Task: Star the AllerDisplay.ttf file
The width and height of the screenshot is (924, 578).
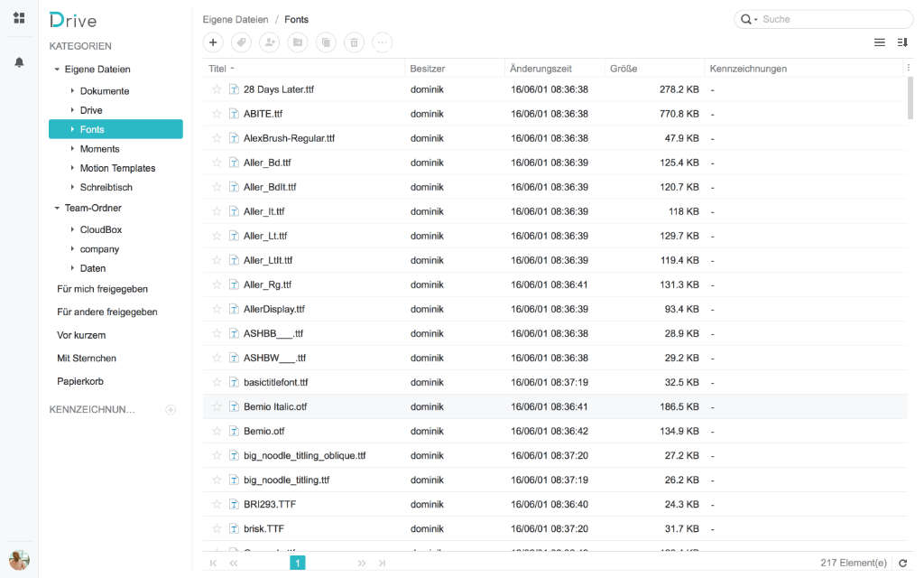Action: (x=217, y=309)
